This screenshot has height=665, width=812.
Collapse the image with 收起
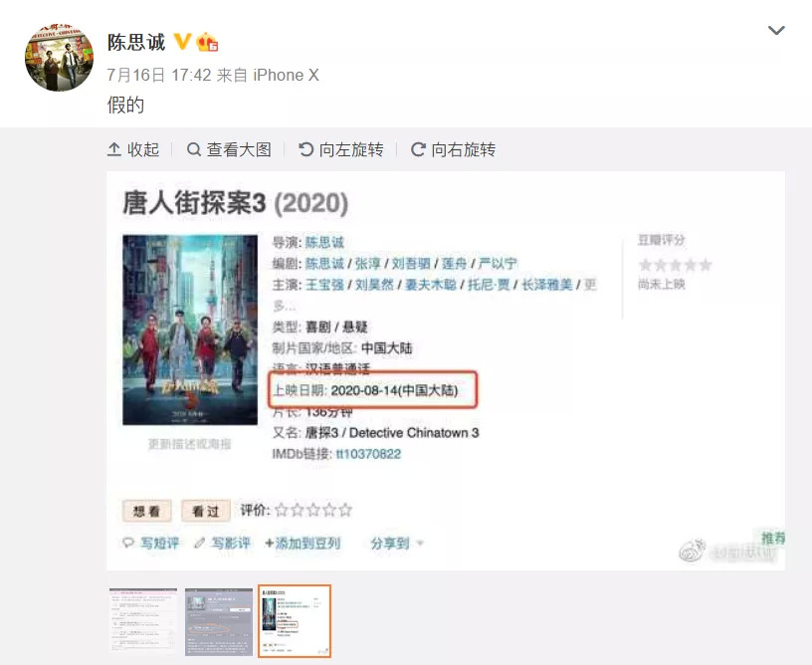133,149
